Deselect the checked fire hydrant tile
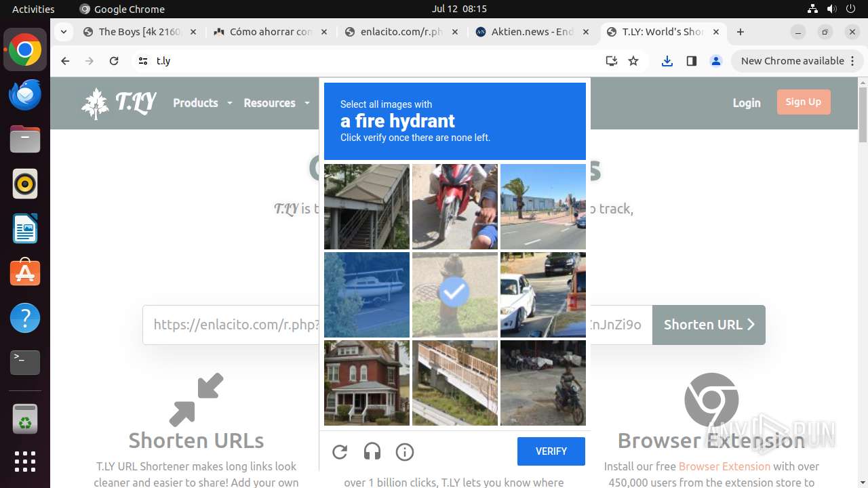The width and height of the screenshot is (868, 488). 455,295
